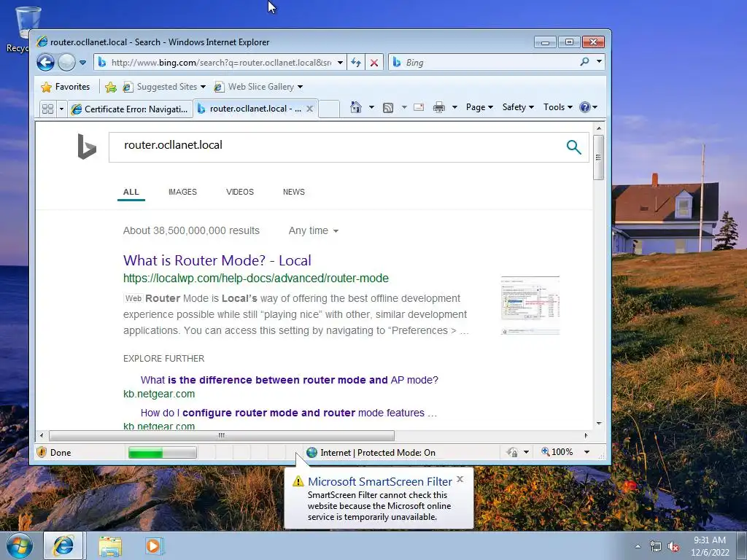This screenshot has width=747, height=560.
Task: Click the toolbar search magnifier icon
Action: [584, 62]
